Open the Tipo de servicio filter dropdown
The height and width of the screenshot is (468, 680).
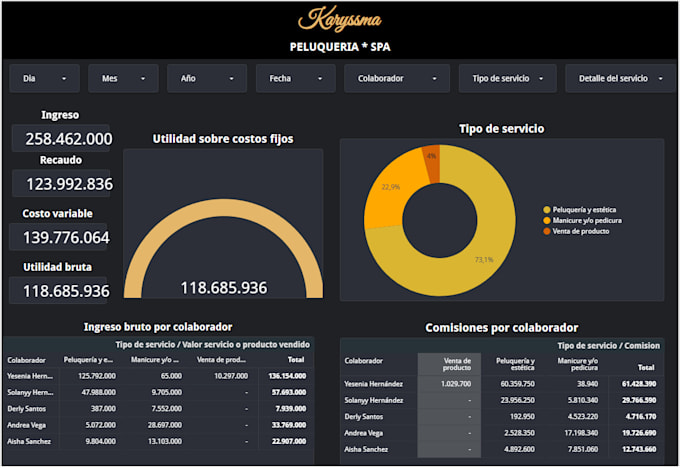point(507,79)
